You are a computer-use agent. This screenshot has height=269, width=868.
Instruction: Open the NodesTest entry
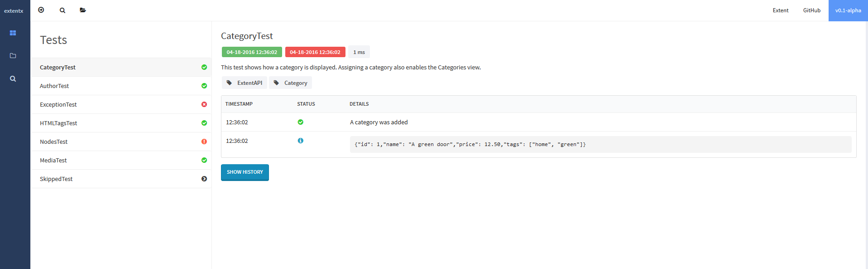(x=53, y=142)
